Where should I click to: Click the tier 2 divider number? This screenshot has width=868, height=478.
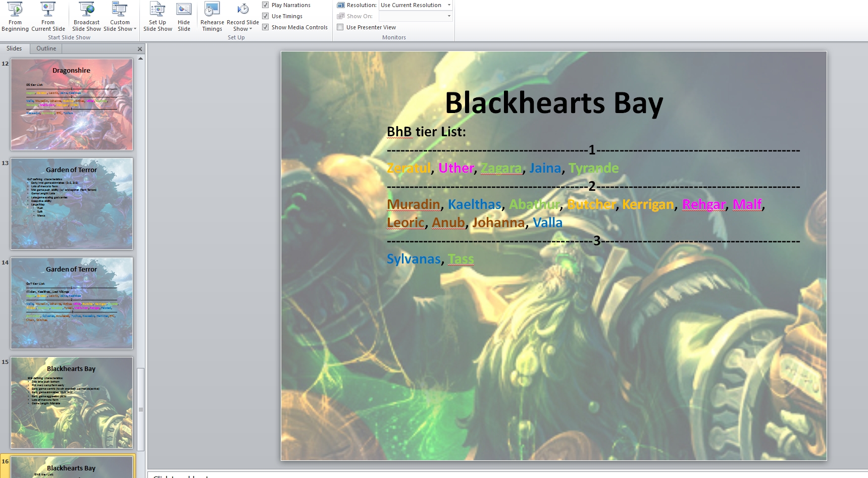coord(592,186)
